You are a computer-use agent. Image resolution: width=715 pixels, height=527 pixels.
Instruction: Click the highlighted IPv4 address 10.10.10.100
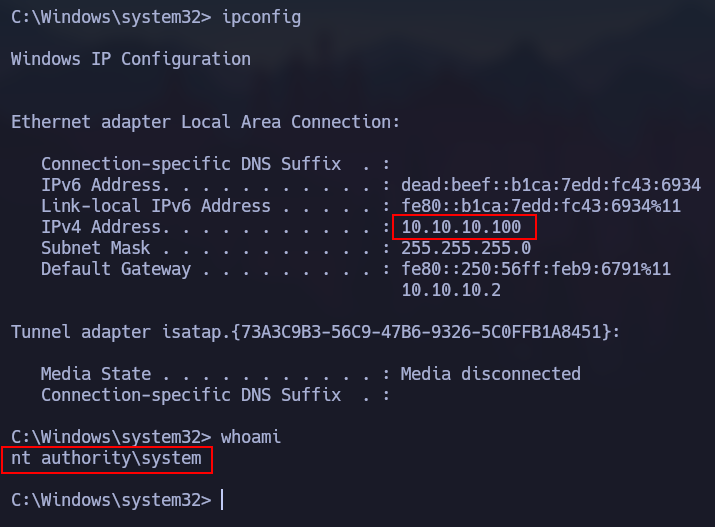point(461,227)
